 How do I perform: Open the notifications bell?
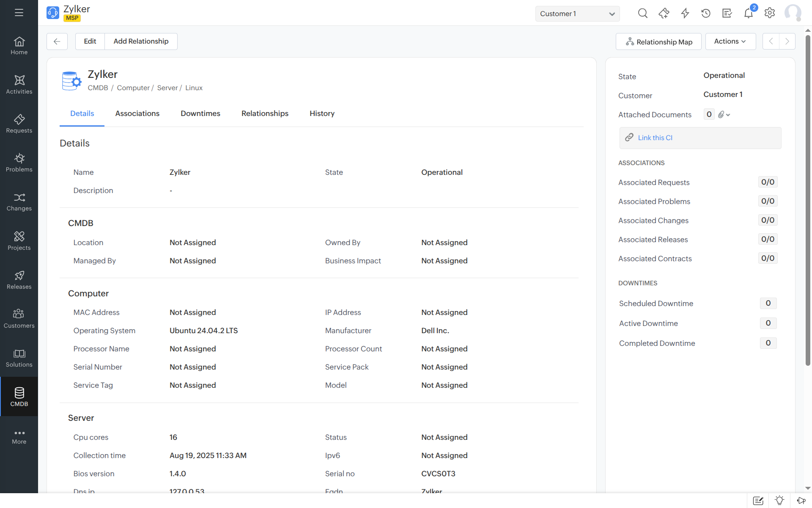(749, 13)
